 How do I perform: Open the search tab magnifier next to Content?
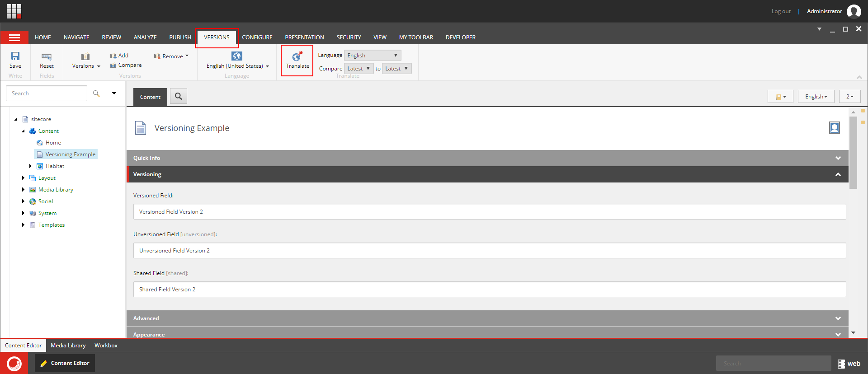pyautogui.click(x=179, y=96)
